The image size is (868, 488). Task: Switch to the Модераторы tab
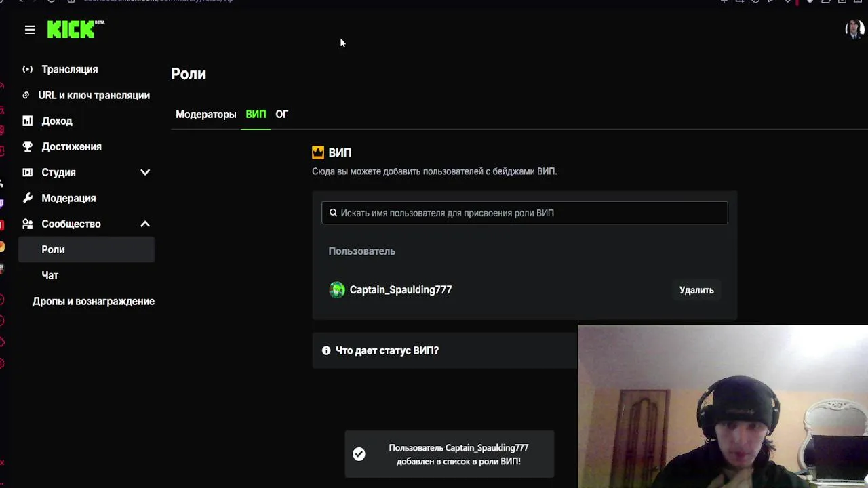click(x=205, y=114)
